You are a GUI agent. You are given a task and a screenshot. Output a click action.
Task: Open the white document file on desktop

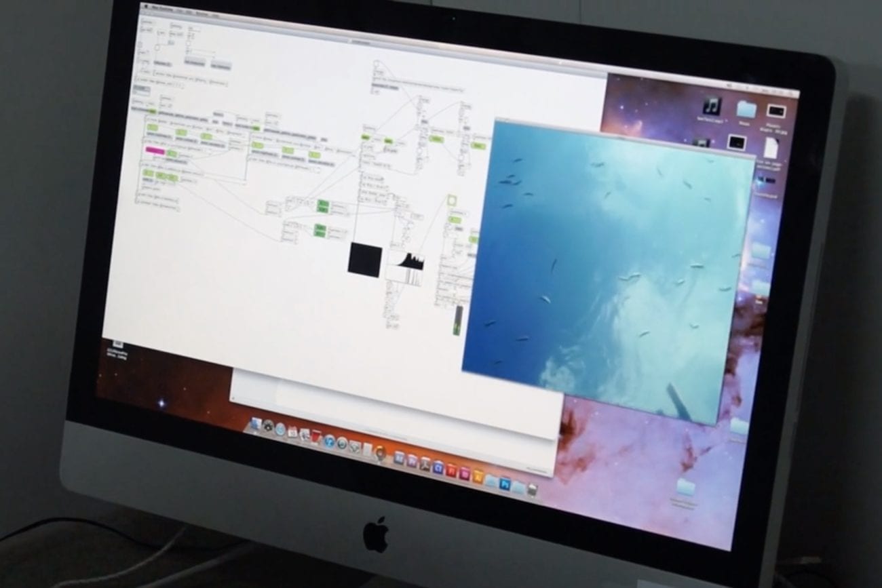771,147
